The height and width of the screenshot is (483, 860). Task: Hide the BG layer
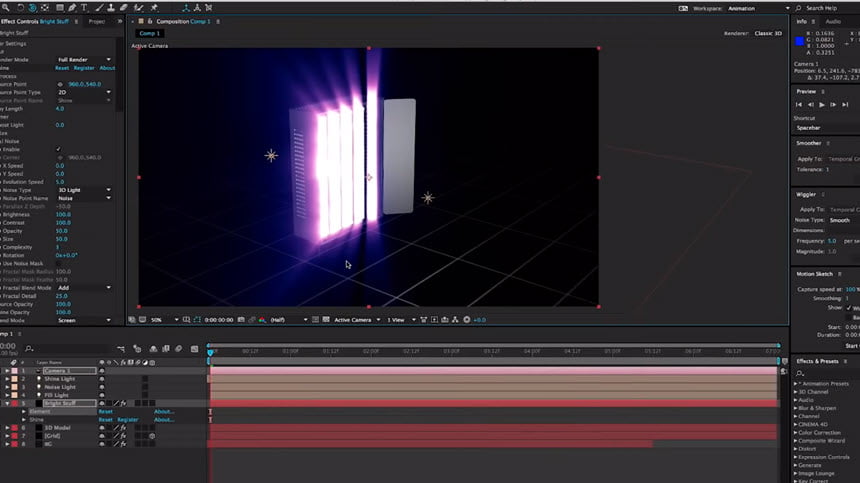(x=101, y=444)
